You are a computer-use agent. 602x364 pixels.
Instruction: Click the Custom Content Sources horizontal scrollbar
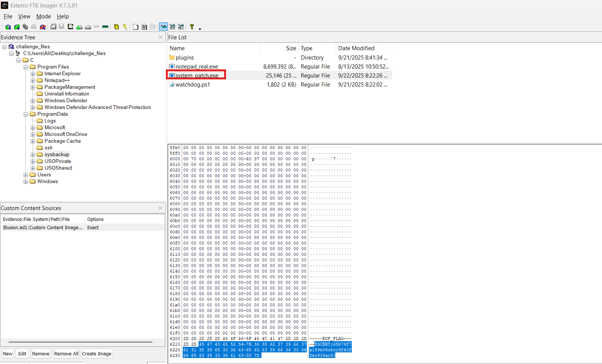click(x=80, y=342)
